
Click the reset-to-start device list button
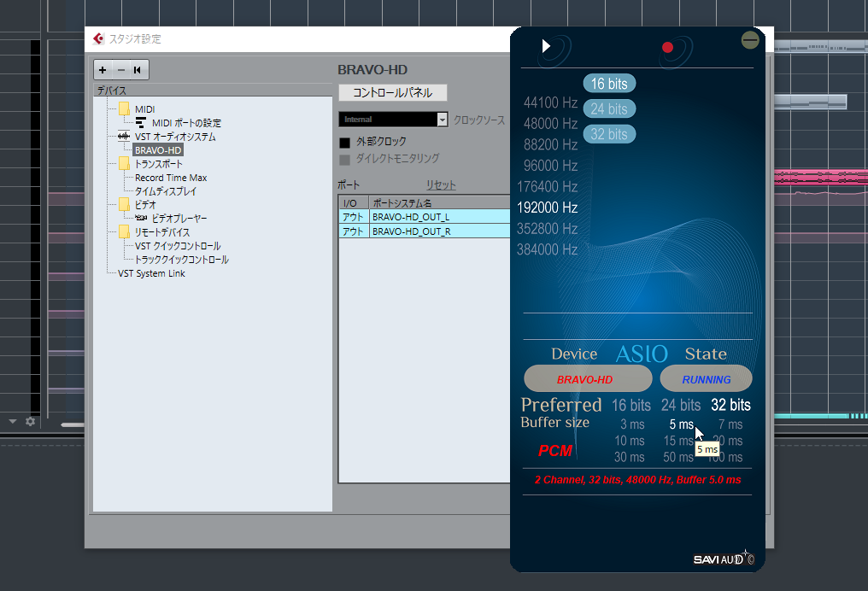138,70
